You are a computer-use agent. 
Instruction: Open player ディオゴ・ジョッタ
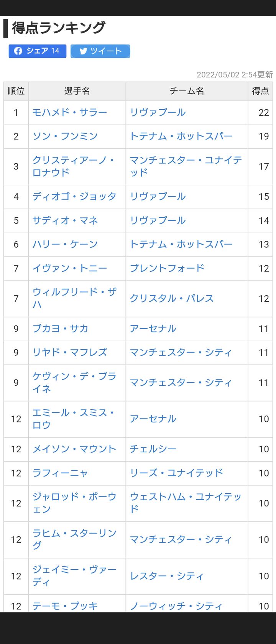pyautogui.click(x=74, y=196)
